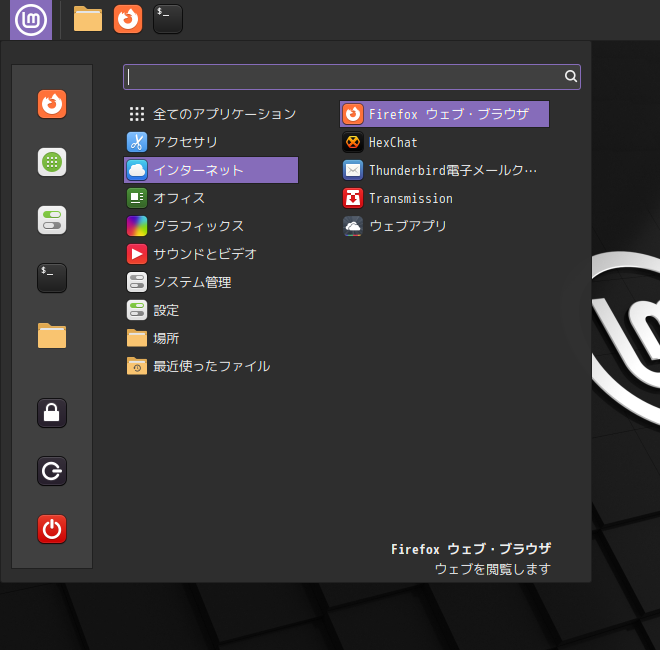The width and height of the screenshot is (660, 650).
Task: Launch HexChat from the app list
Action: pyautogui.click(x=444, y=142)
